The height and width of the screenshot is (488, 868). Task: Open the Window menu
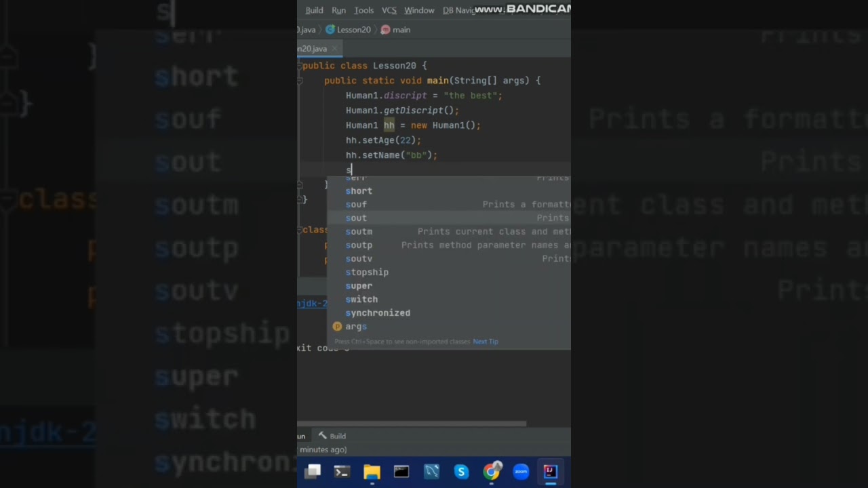419,10
